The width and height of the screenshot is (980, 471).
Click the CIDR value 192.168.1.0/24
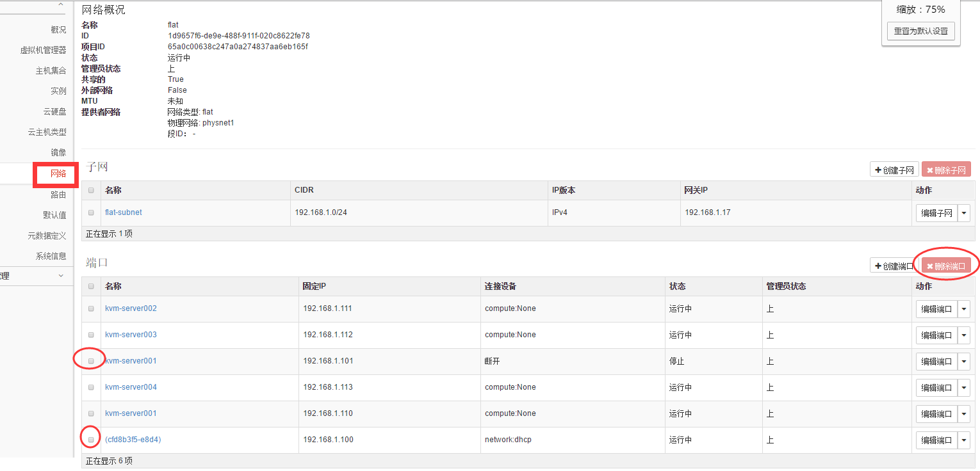[321, 212]
